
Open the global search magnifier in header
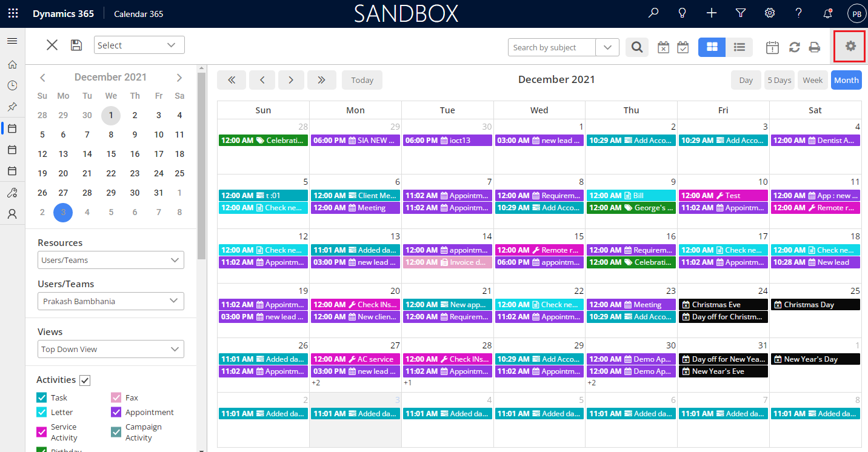653,13
